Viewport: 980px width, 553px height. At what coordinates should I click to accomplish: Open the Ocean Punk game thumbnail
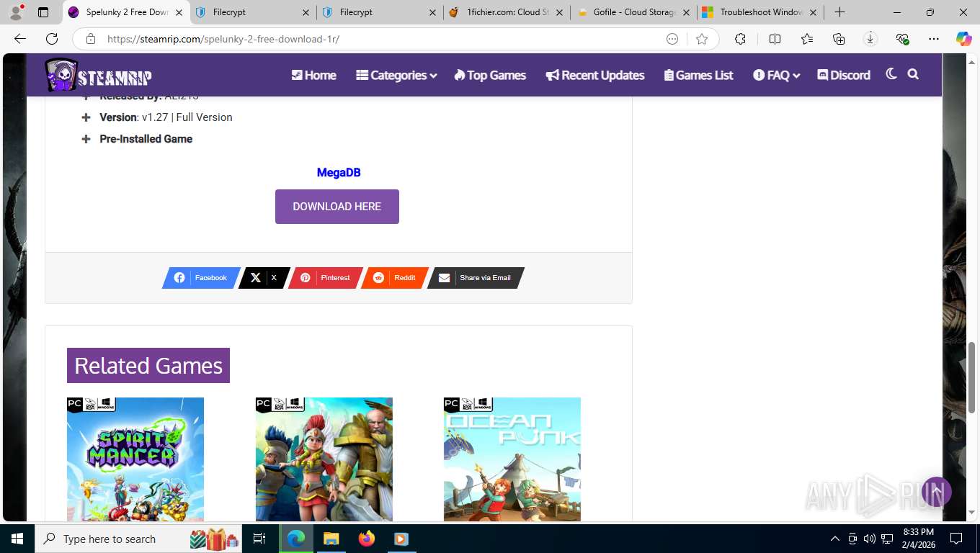(x=512, y=459)
